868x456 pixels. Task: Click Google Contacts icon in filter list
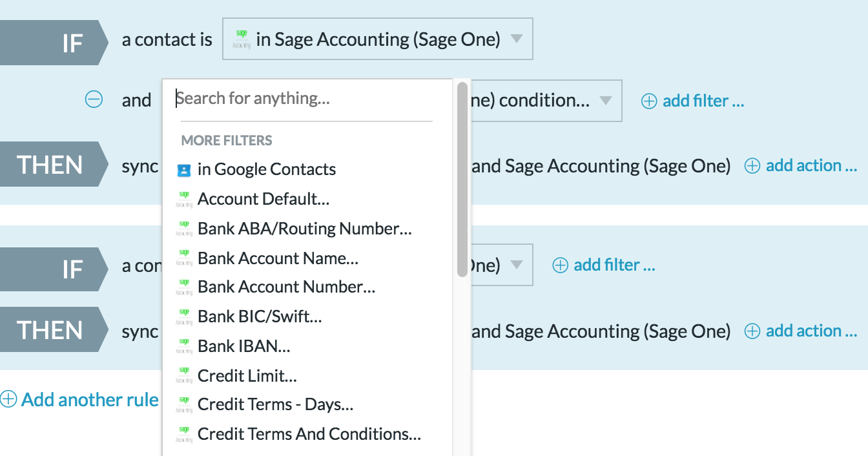coord(184,170)
